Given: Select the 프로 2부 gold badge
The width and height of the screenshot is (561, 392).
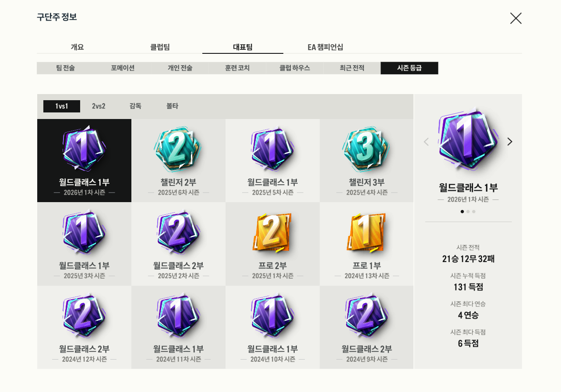Looking at the screenshot, I should (272, 244).
